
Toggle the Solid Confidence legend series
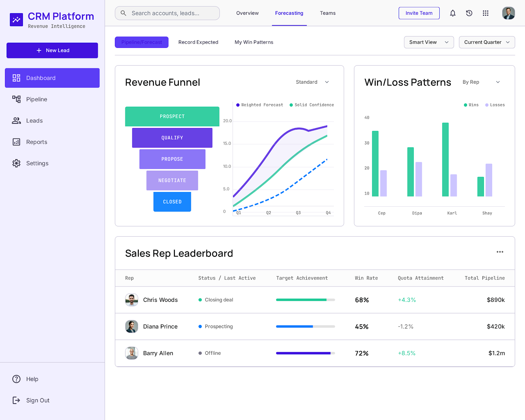coord(312,105)
